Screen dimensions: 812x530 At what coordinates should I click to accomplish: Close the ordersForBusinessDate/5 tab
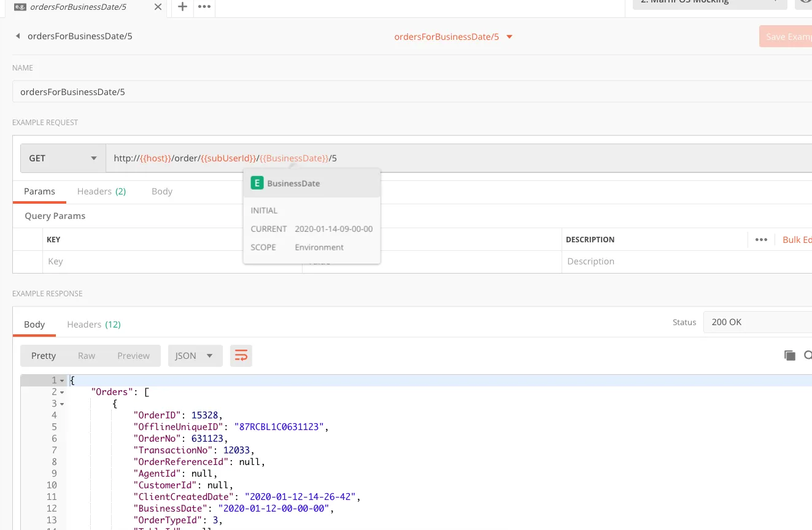158,7
